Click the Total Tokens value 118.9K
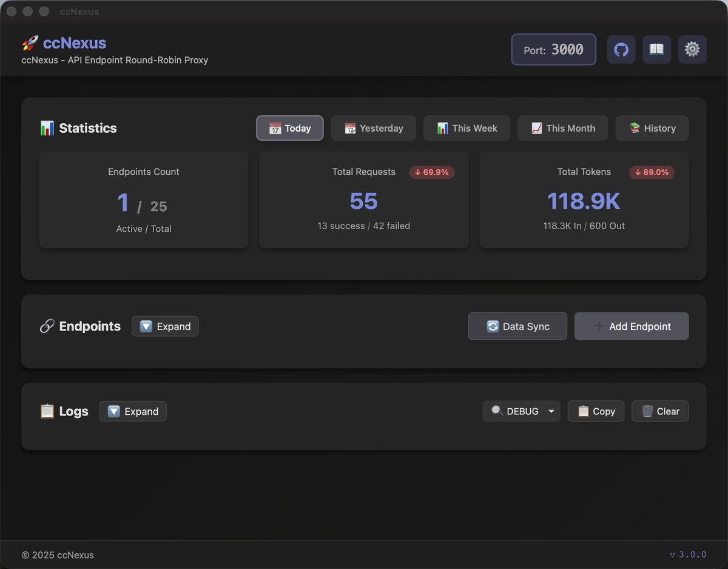Viewport: 728px width, 569px height. tap(584, 201)
